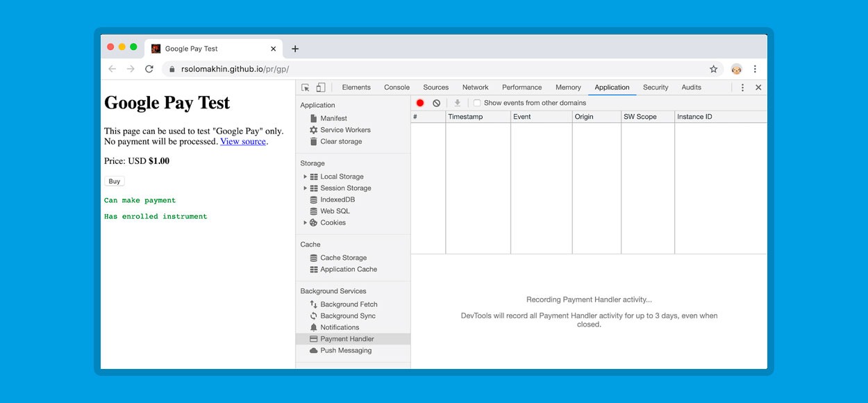This screenshot has height=403, width=868.
Task: Open Clear storage in the sidebar
Action: coord(341,142)
